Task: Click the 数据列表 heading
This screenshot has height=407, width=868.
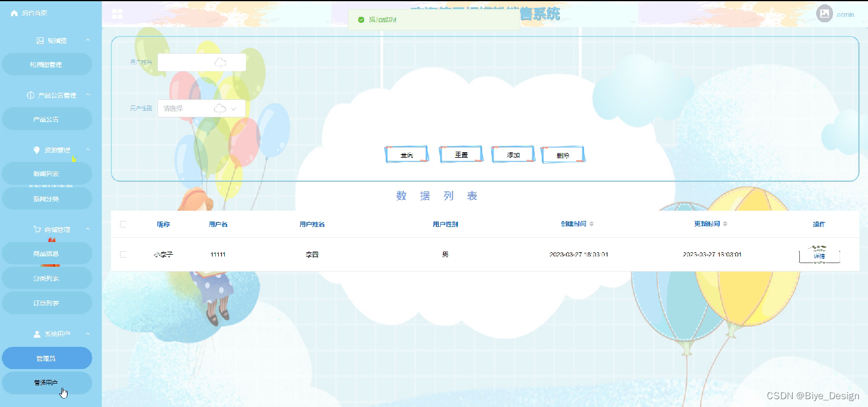Action: (437, 196)
